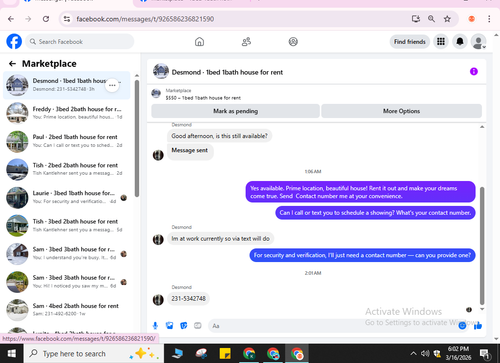The image size is (500, 363).
Task: Click the site information icon in address bar
Action: pos(67,19)
